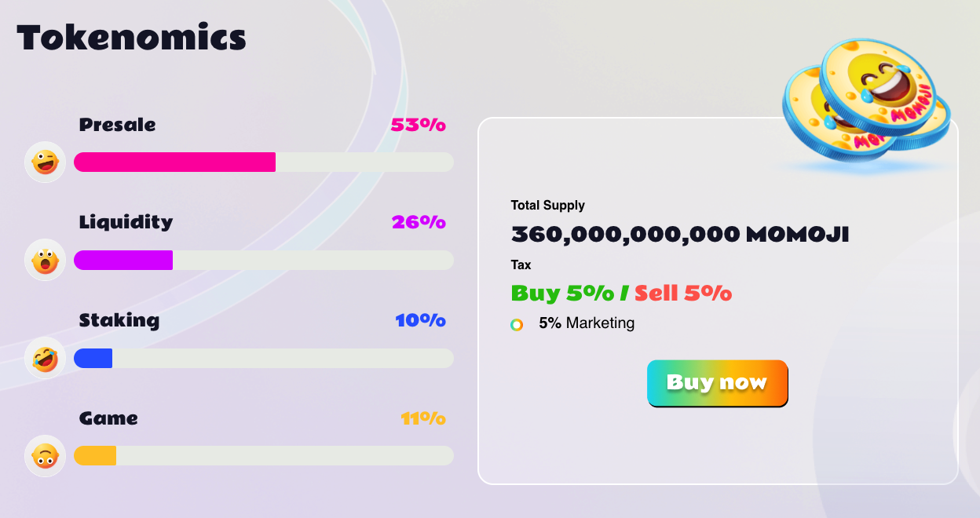This screenshot has height=518, width=980.
Task: Click the red Sell 5% tax text
Action: pos(683,293)
